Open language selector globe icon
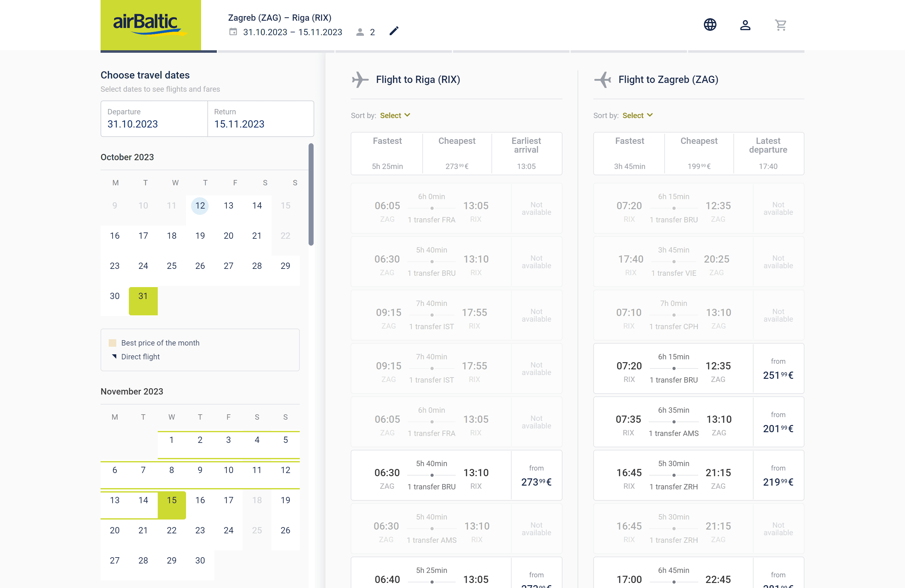 (710, 25)
